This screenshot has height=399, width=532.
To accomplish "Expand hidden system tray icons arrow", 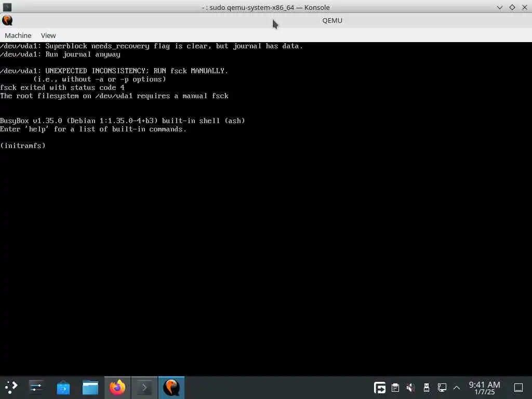I will [x=457, y=388].
